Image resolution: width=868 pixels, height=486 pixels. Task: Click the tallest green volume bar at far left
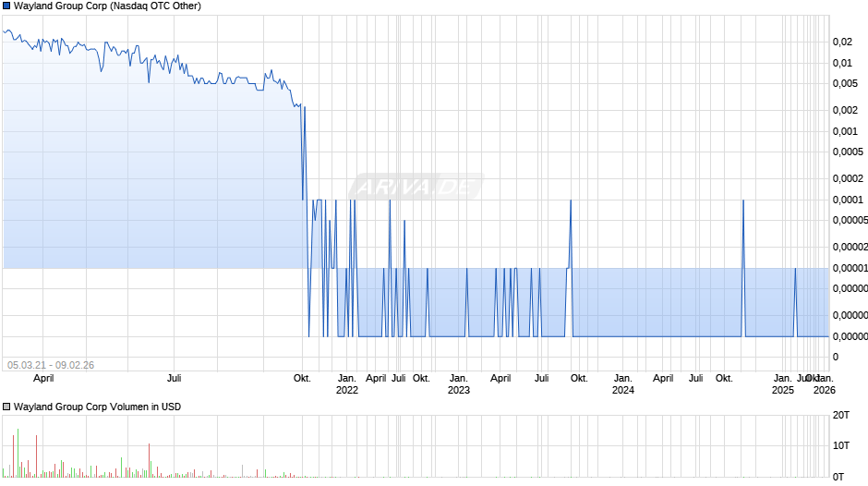click(18, 453)
